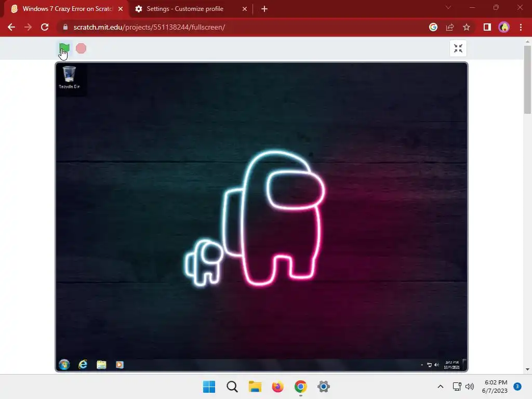532x399 pixels.
Task: View site information via the lock icon
Action: [65, 27]
